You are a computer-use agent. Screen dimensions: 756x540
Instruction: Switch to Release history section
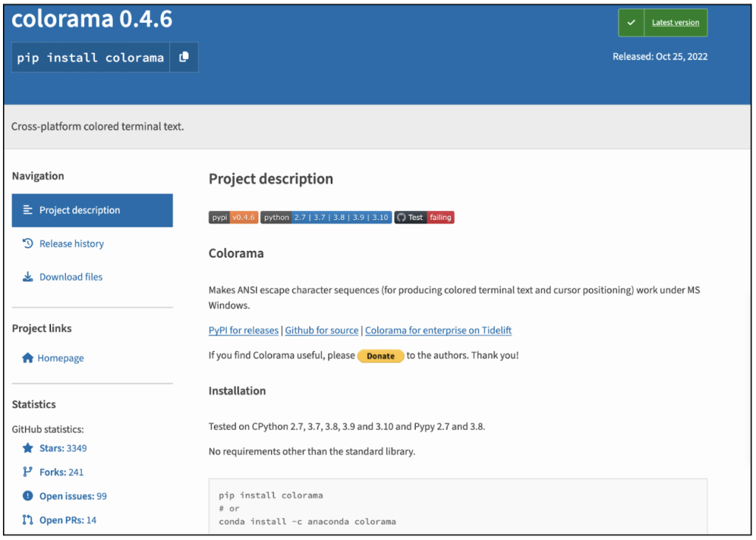click(72, 243)
